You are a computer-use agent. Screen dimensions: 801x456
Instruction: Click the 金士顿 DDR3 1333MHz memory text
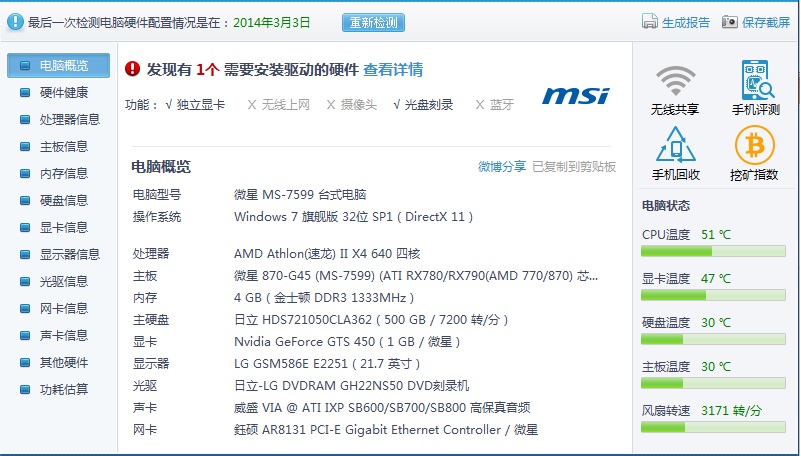click(324, 298)
